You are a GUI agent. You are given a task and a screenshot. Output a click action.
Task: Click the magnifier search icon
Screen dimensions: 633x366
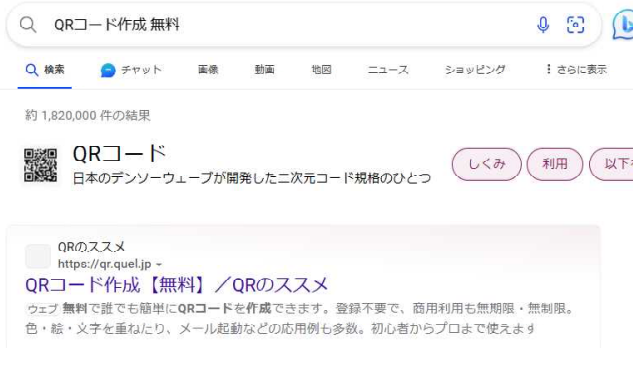coord(28,25)
